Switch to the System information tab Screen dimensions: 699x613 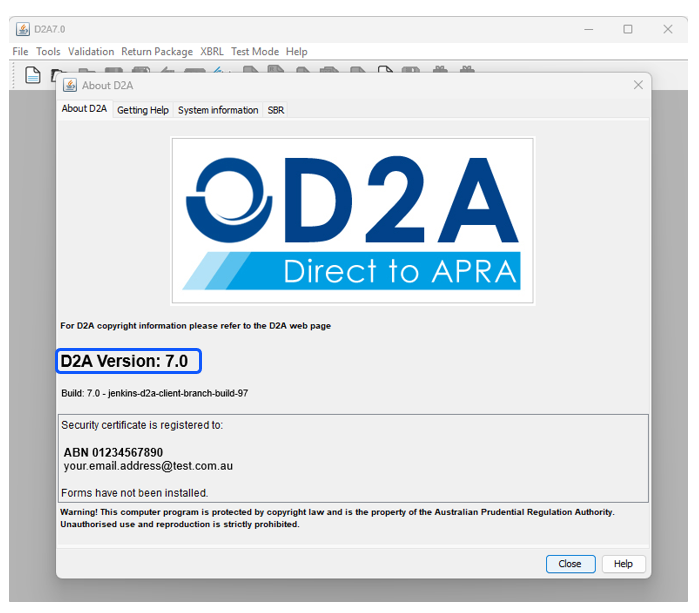pyautogui.click(x=218, y=110)
